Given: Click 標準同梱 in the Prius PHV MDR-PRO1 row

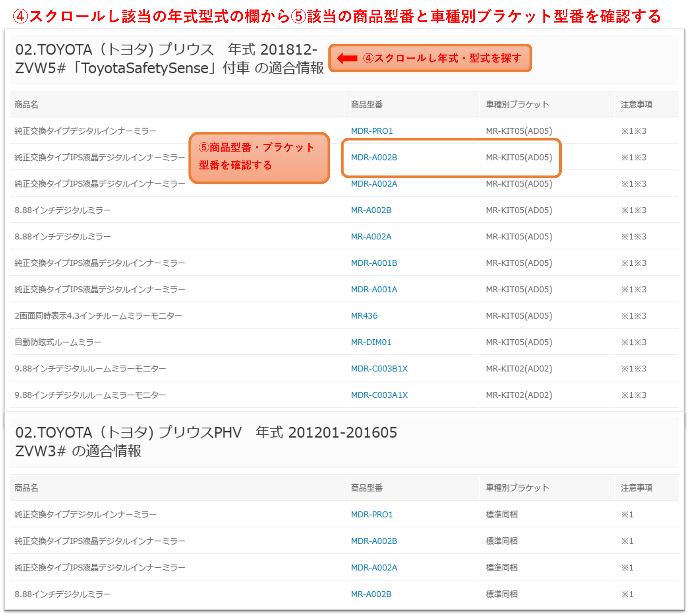Looking at the screenshot, I should [x=502, y=515].
